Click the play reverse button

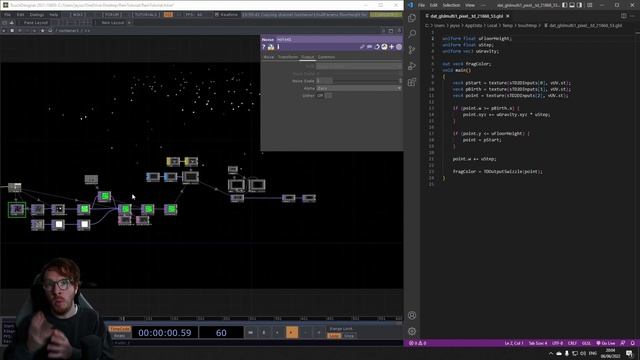click(x=278, y=333)
